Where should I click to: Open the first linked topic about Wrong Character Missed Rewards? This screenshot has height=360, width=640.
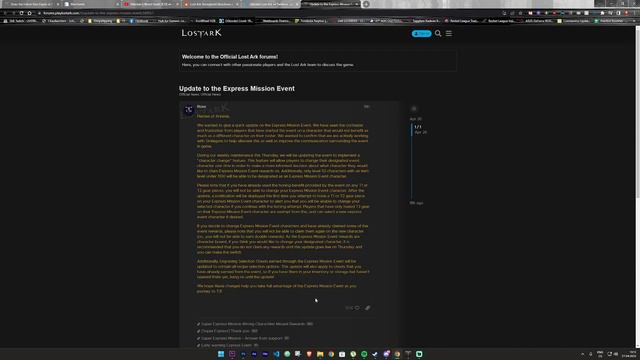pyautogui.click(x=256, y=324)
